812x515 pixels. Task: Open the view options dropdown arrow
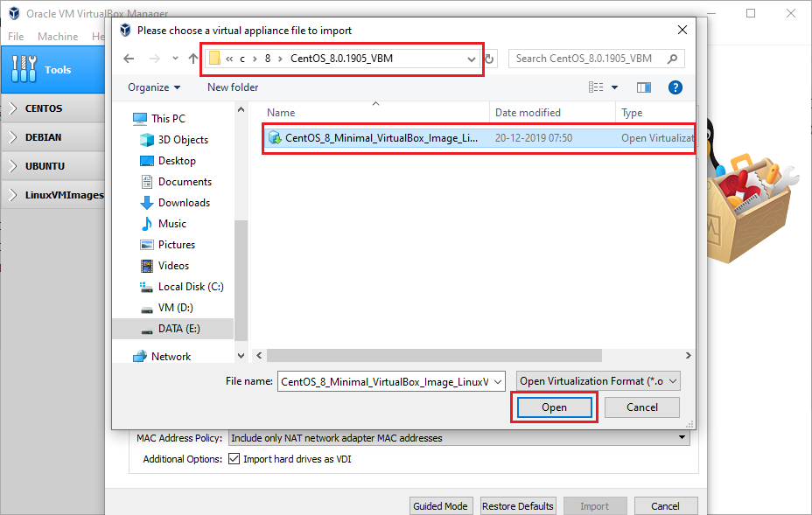pyautogui.click(x=615, y=87)
